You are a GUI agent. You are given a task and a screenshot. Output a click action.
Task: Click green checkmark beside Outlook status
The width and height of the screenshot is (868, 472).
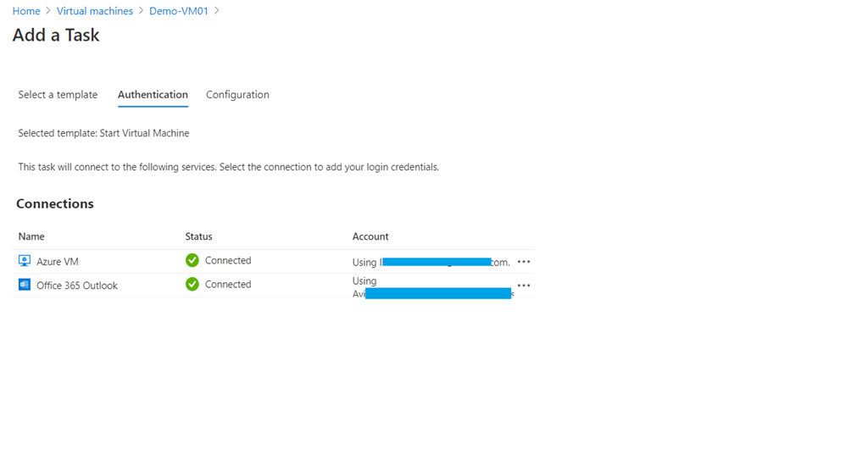click(192, 284)
